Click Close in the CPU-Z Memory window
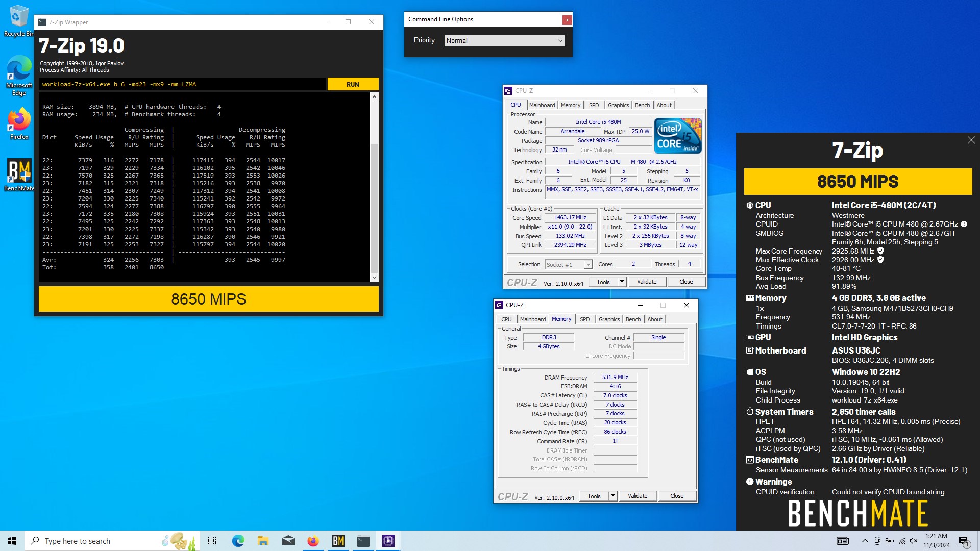Screen dimensions: 980x551 (677, 496)
